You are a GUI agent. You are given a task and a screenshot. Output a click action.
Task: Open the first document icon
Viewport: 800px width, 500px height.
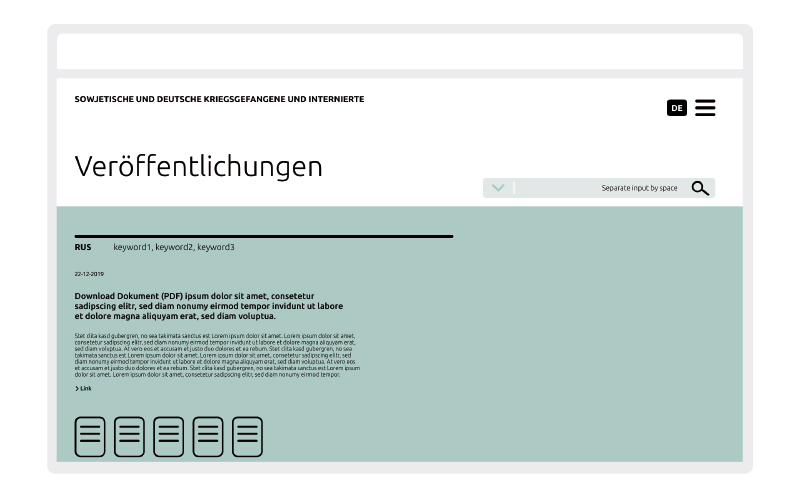point(90,437)
